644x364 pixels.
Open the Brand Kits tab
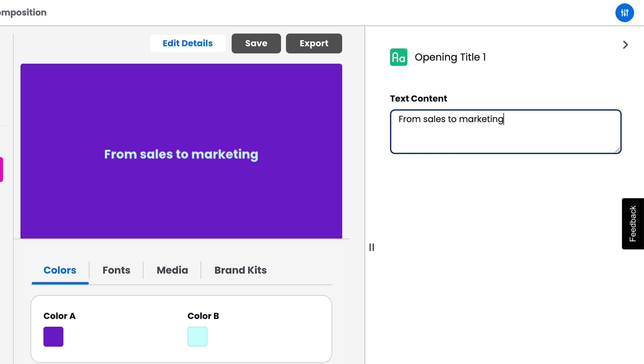(x=240, y=270)
